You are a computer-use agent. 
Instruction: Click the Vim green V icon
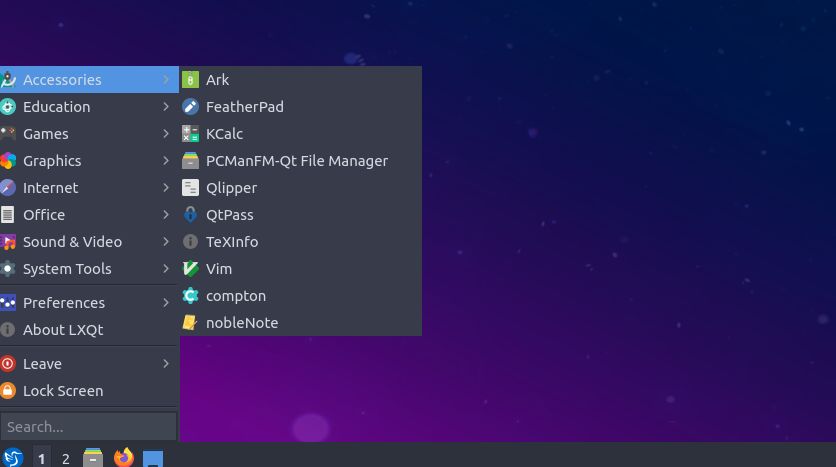coord(190,269)
